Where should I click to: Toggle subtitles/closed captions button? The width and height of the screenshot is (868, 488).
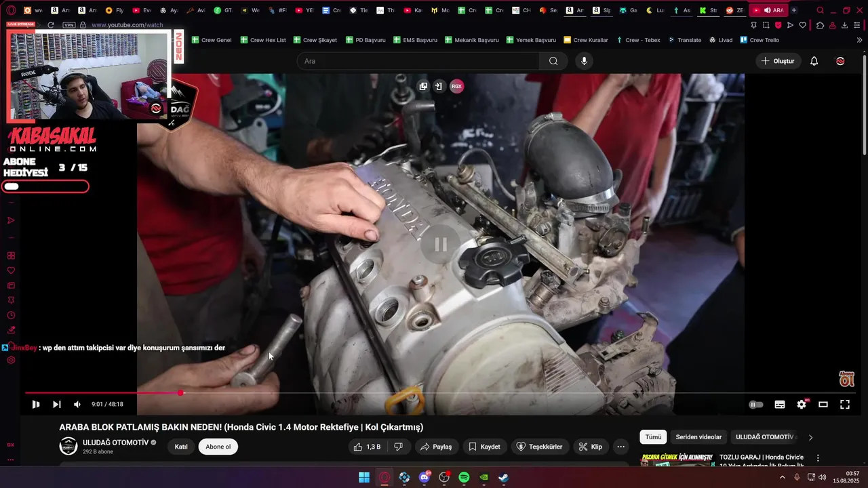780,405
